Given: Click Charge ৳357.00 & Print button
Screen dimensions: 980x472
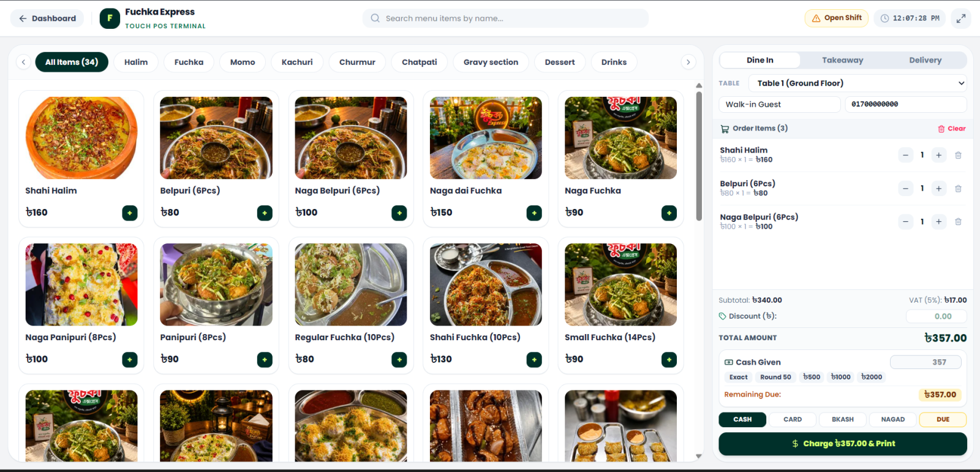Looking at the screenshot, I should point(843,444).
